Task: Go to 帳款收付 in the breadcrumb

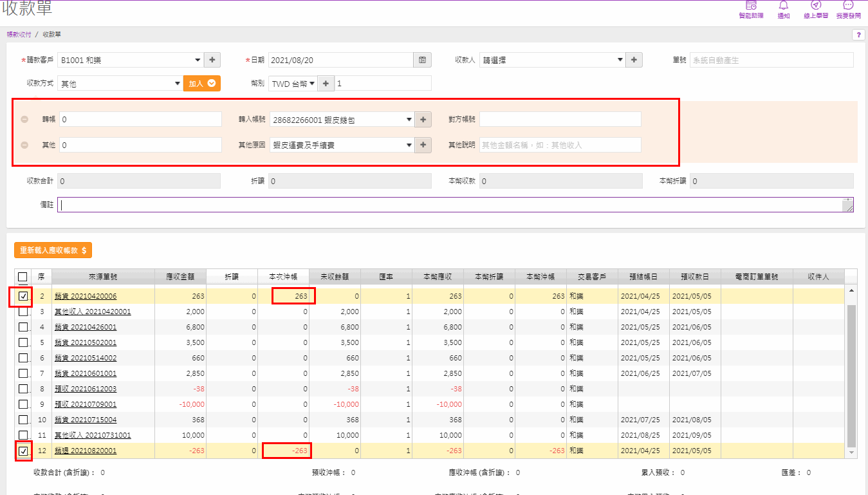Action: [x=19, y=34]
